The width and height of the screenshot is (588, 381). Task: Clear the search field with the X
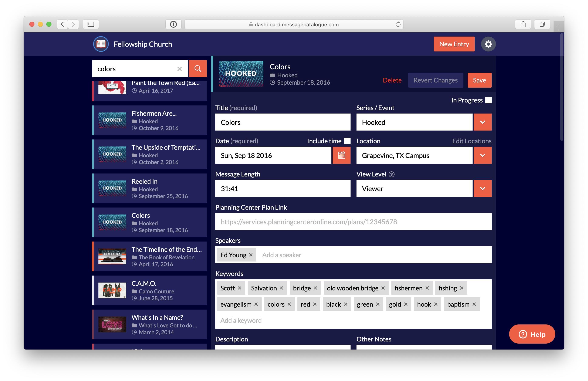coord(180,69)
